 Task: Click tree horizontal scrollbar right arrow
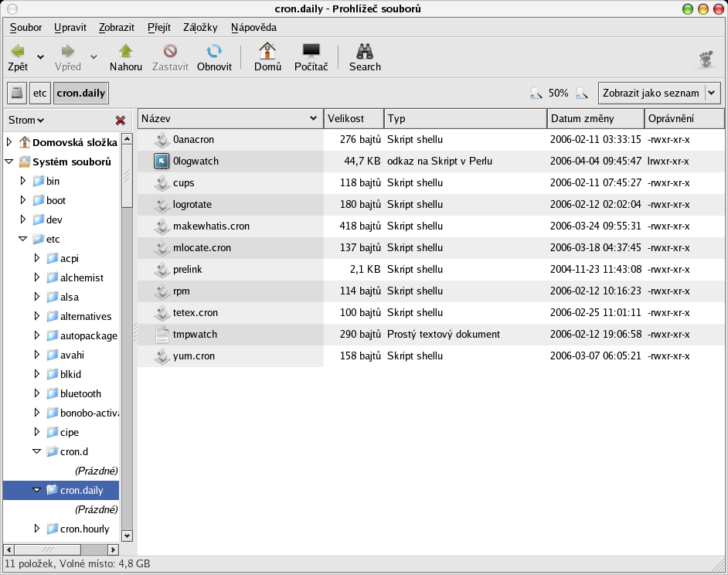click(x=114, y=550)
